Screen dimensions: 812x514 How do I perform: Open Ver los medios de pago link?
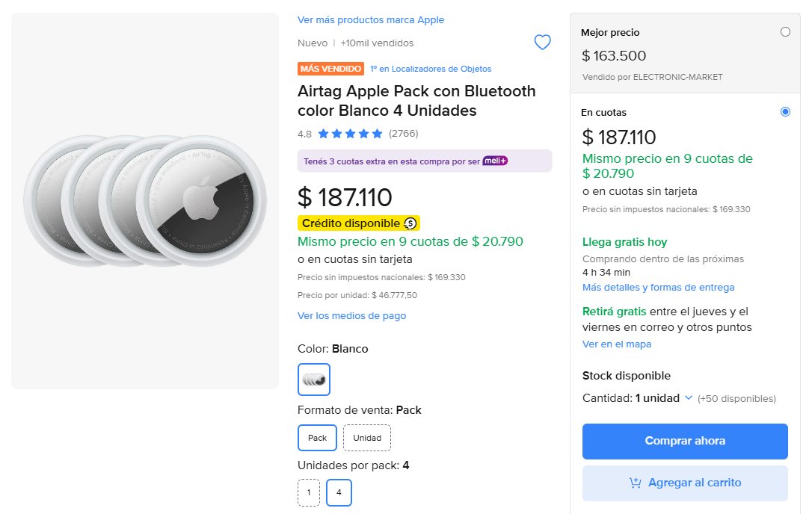tap(351, 316)
